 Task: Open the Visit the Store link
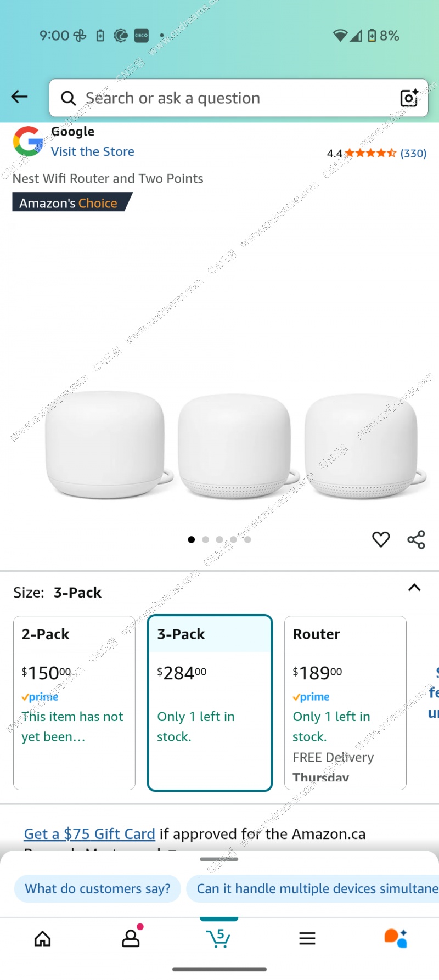pos(93,151)
